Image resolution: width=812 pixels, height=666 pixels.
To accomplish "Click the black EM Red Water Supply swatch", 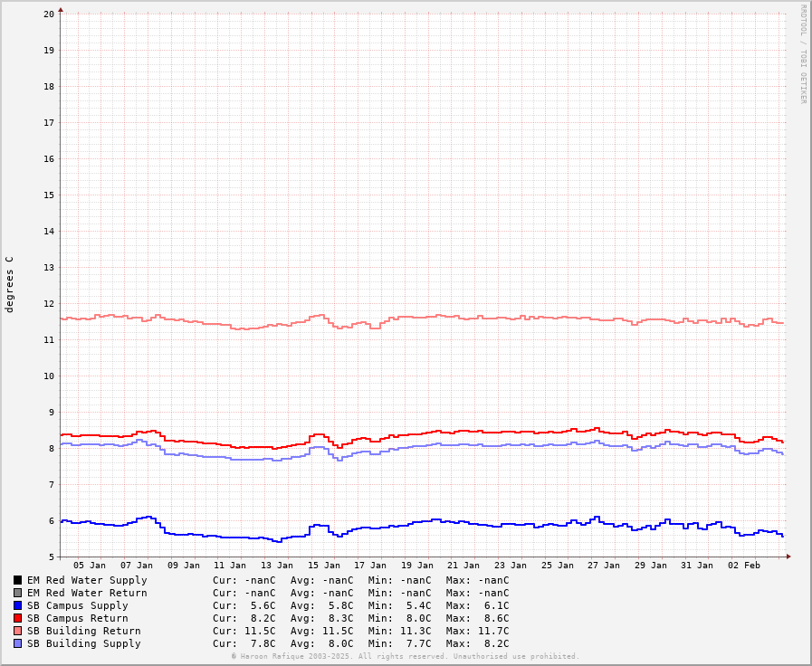I will [17, 580].
